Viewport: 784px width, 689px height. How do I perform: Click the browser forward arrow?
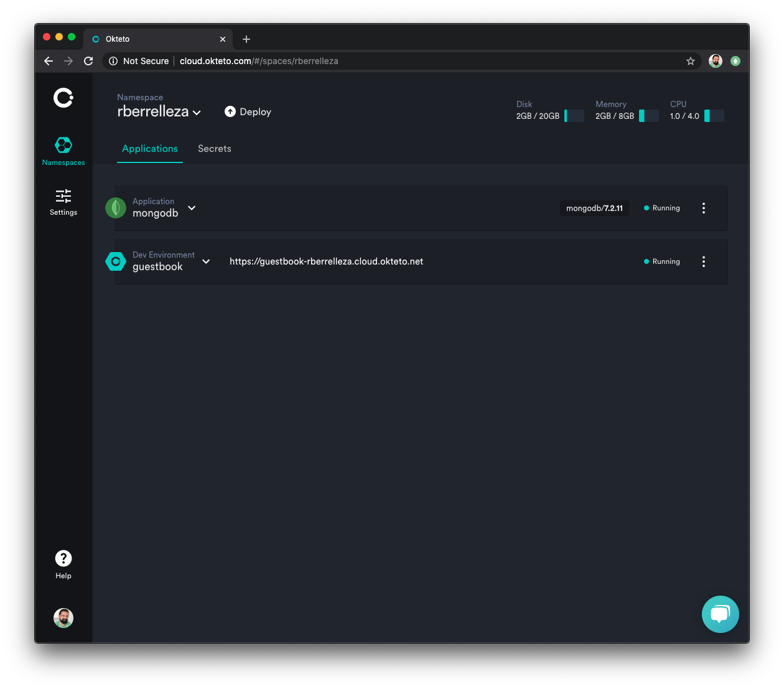[68, 61]
